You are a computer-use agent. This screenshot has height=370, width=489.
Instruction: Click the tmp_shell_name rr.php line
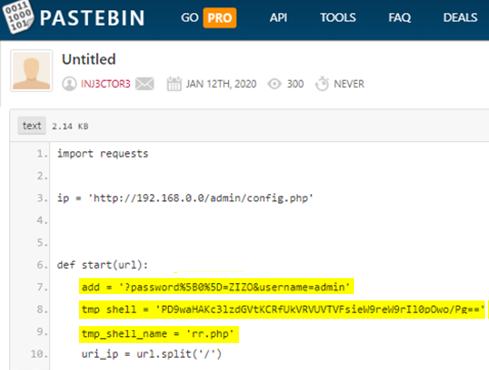pyautogui.click(x=159, y=334)
